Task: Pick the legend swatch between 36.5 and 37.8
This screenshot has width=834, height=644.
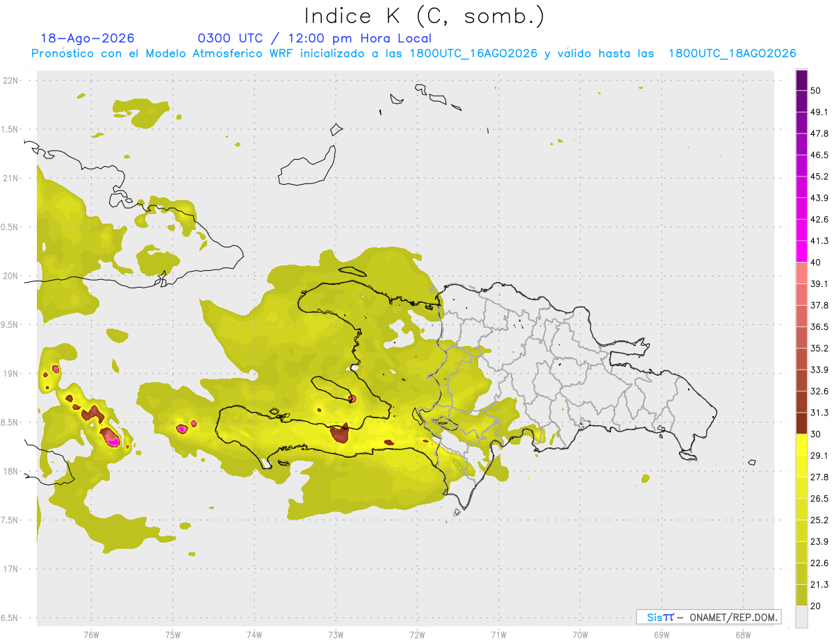Action: (x=801, y=315)
